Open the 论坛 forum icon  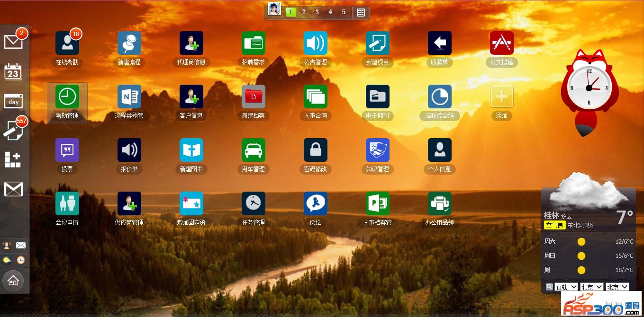point(316,203)
